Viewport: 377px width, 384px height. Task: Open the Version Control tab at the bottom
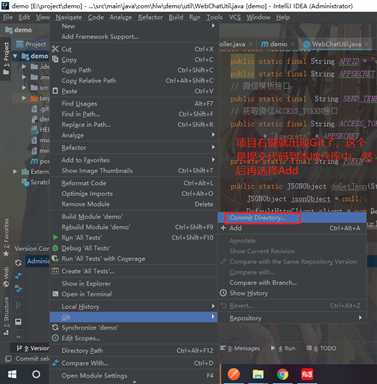(33, 348)
